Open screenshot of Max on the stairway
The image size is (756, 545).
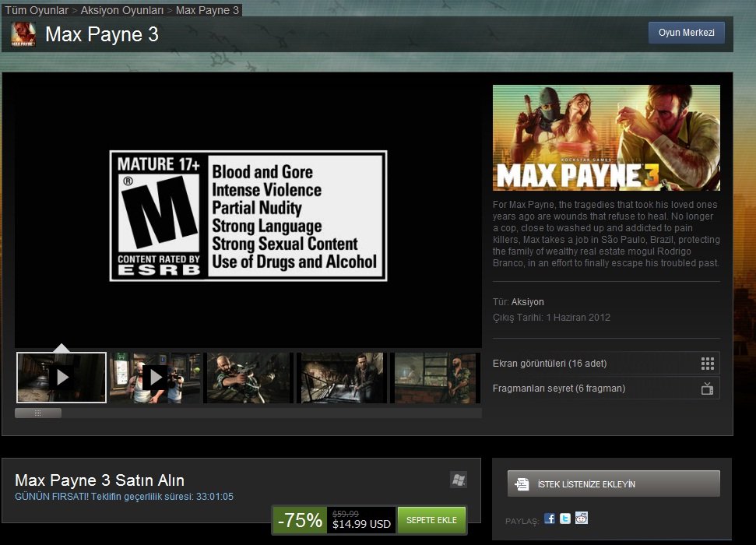tap(342, 377)
